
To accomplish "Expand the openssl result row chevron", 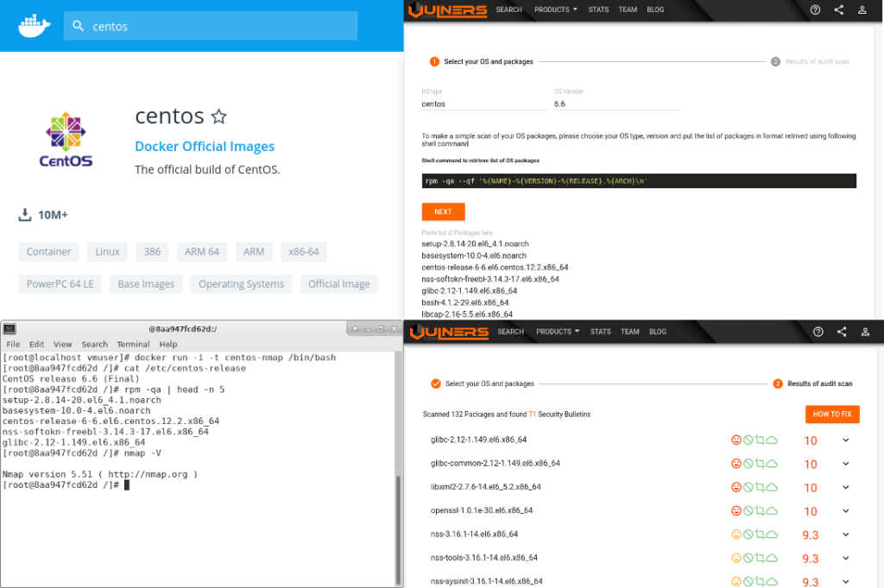I will point(846,511).
